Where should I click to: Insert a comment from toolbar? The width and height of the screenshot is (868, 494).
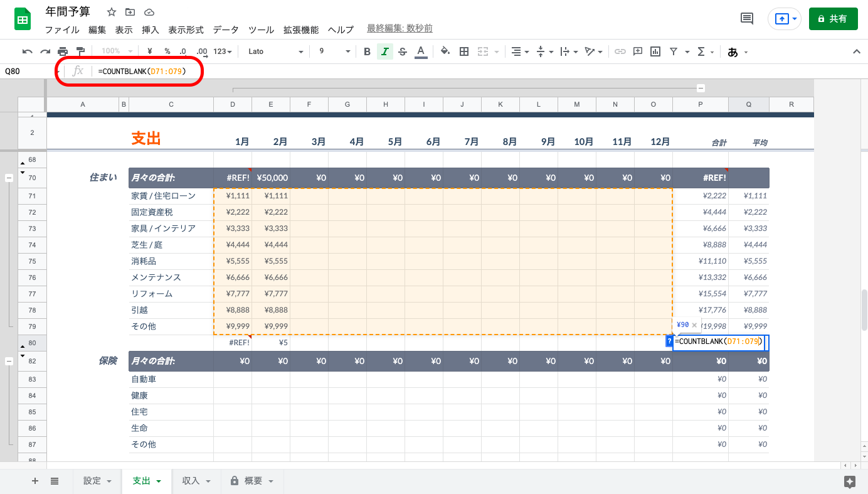[x=638, y=51]
